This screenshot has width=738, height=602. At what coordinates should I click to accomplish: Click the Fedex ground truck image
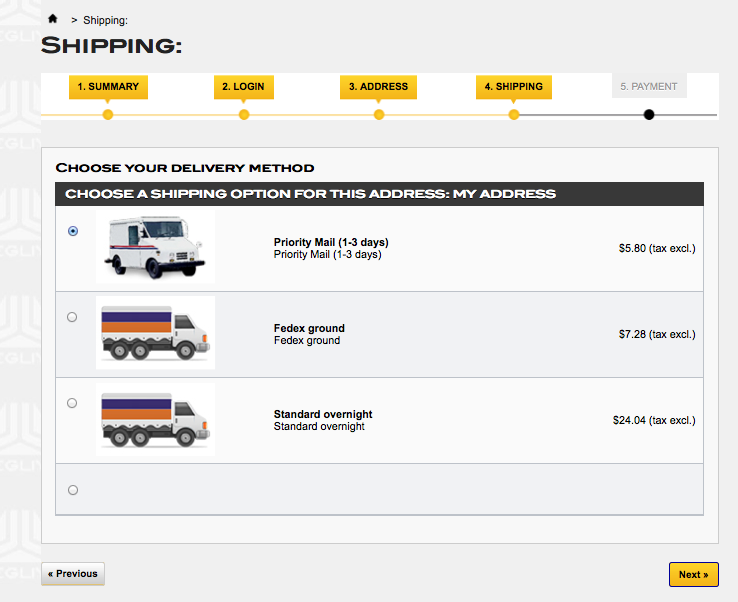coord(155,333)
